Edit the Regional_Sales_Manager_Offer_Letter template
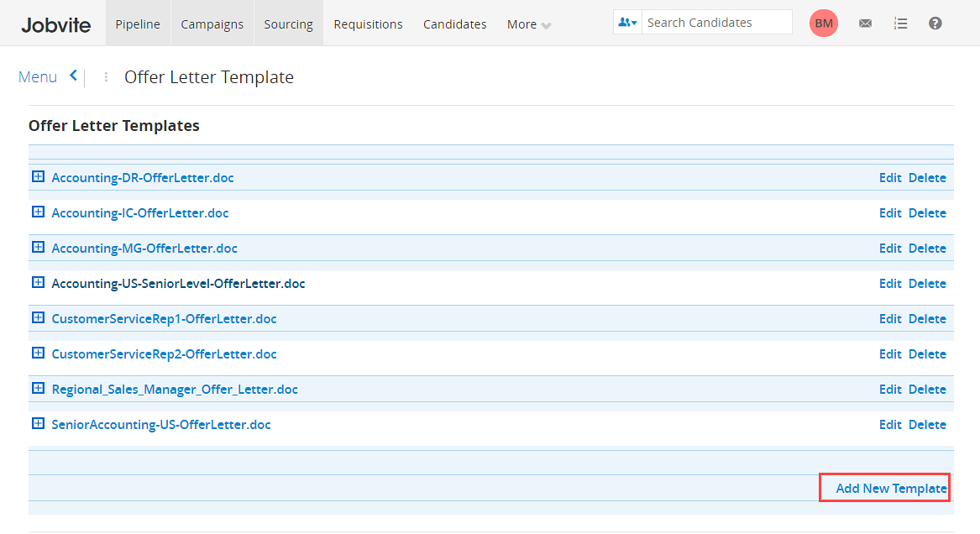The width and height of the screenshot is (980, 534). [x=890, y=389]
